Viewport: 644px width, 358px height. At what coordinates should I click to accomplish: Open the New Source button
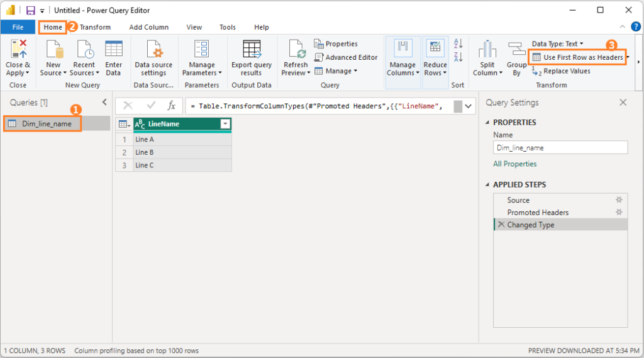coord(53,57)
